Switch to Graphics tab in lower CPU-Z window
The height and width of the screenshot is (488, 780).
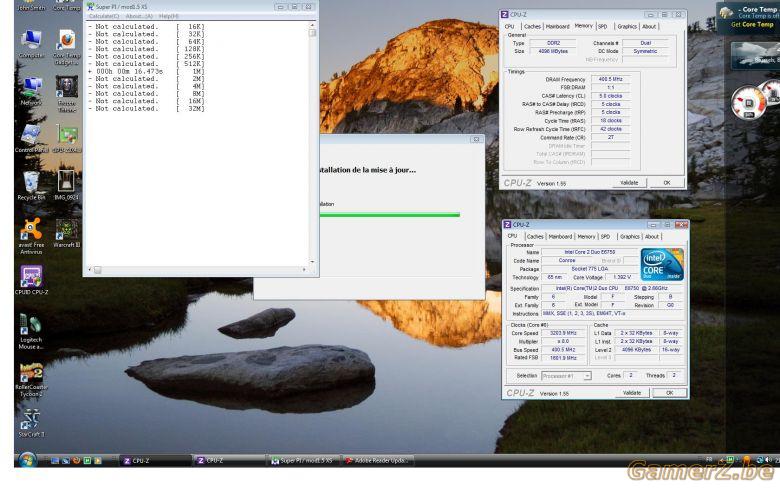coord(630,237)
